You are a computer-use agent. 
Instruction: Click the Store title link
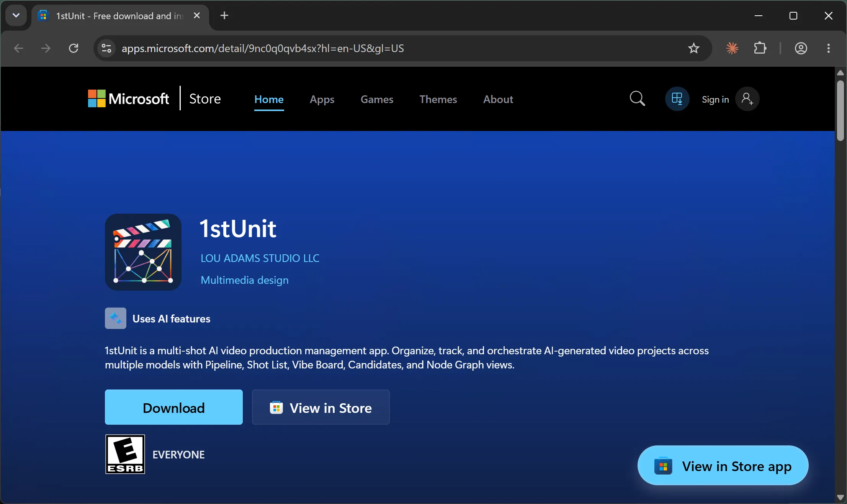pyautogui.click(x=205, y=99)
